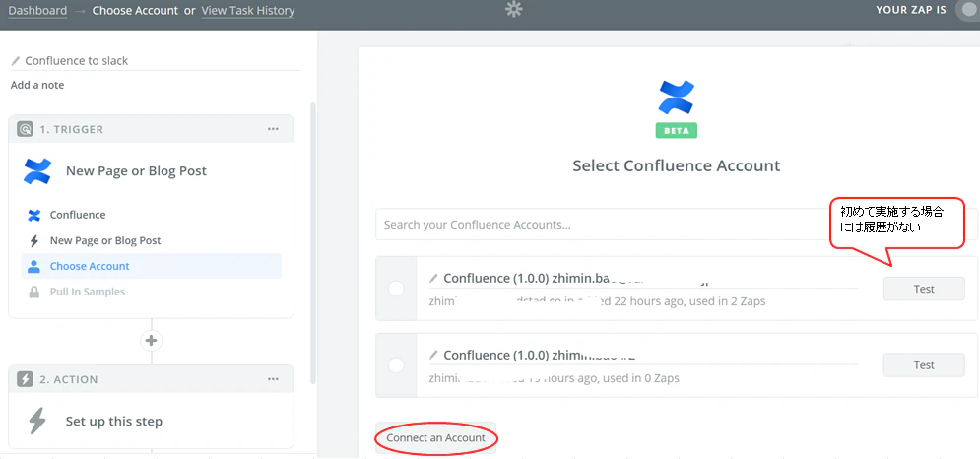Image resolution: width=980 pixels, height=459 pixels.
Task: Click the Action step lightning badge
Action: pos(25,379)
